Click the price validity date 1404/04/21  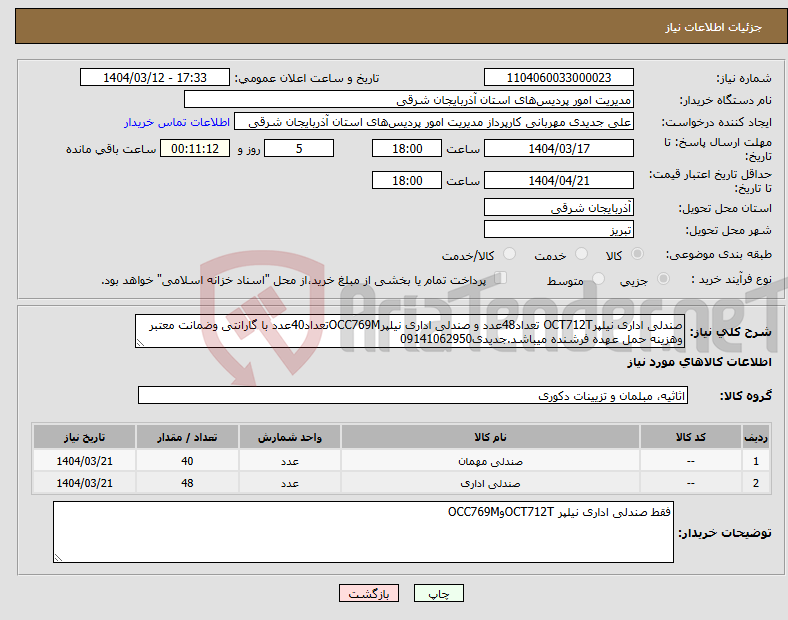558,180
